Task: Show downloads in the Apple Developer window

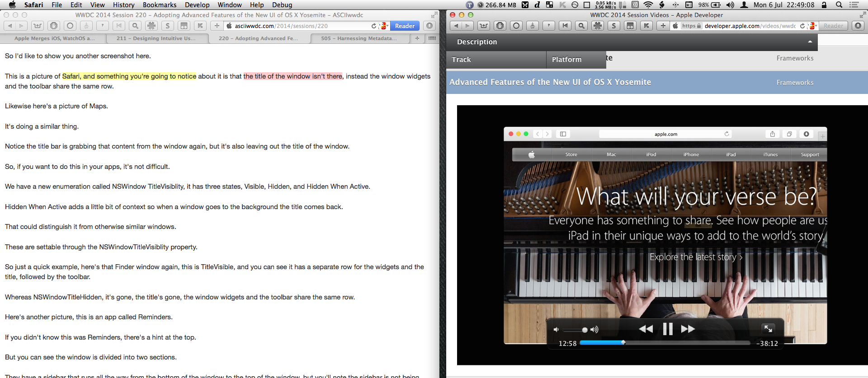Action: (x=858, y=26)
